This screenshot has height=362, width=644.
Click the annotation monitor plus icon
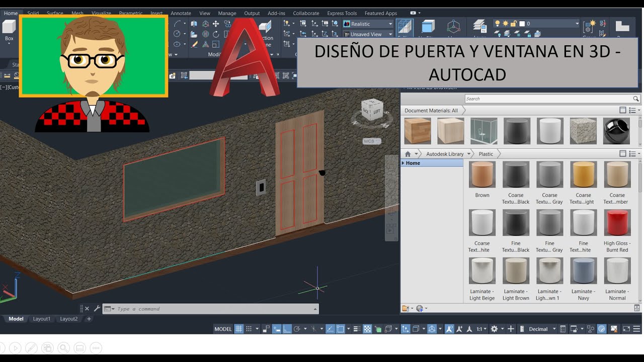click(511, 329)
